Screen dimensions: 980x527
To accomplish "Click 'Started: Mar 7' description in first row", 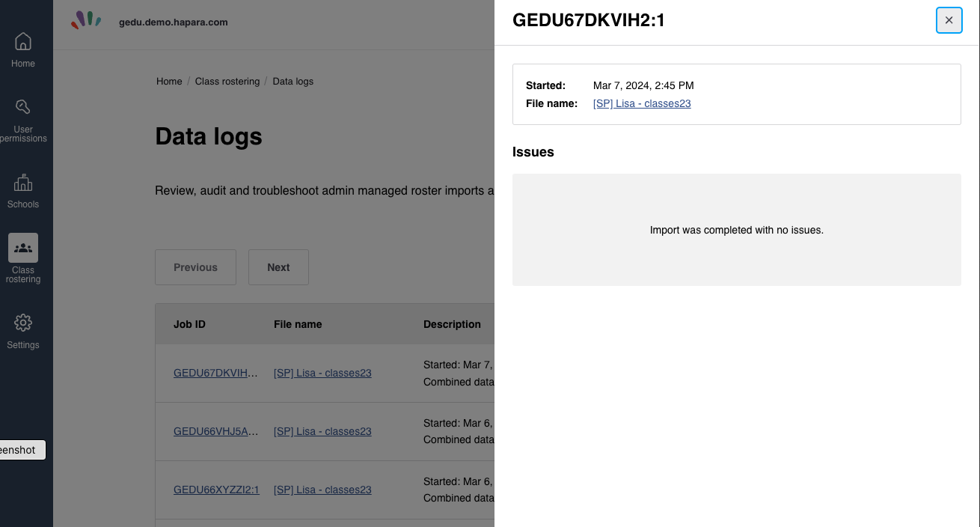I will click(x=458, y=365).
